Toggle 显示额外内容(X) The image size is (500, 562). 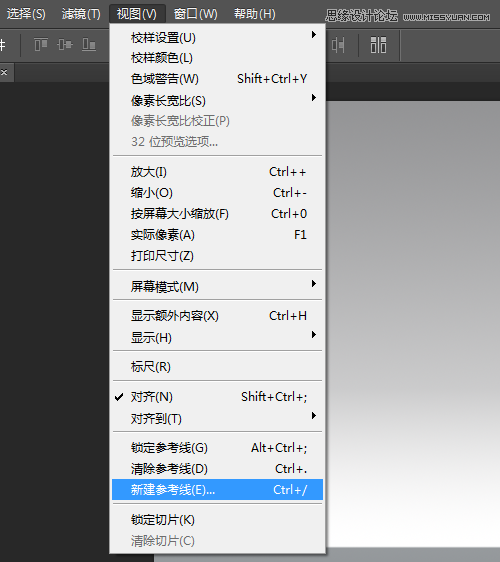tap(217, 316)
